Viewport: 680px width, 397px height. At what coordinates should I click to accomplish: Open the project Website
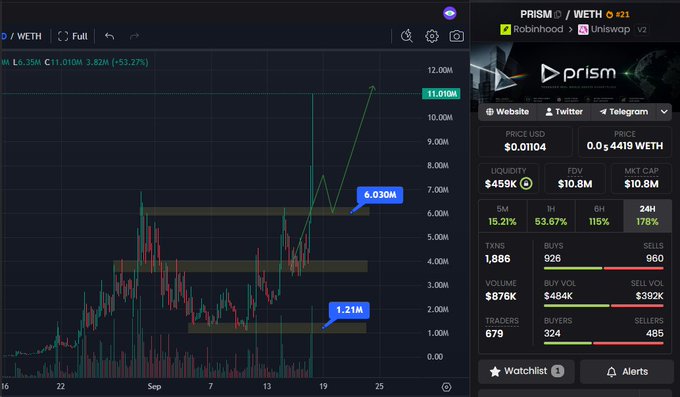pos(507,112)
